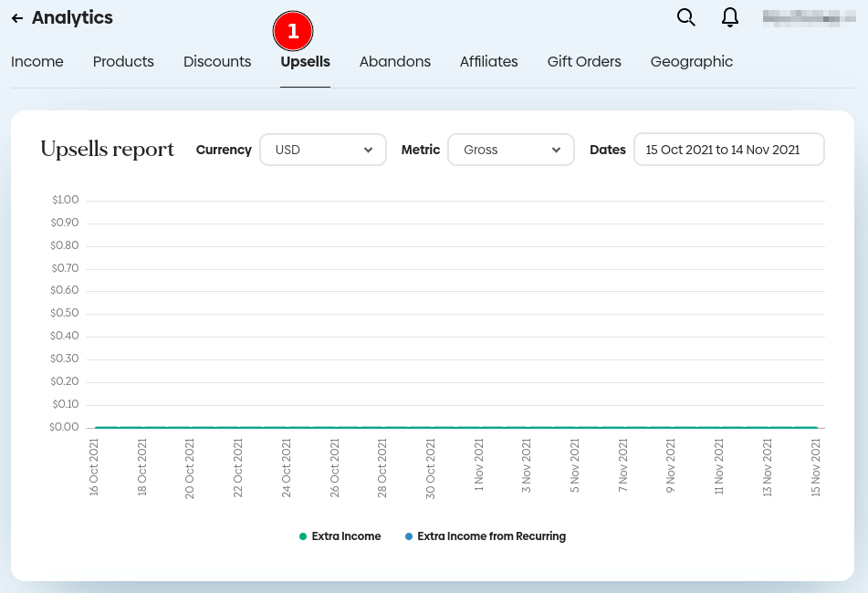Click the blurred account name
This screenshot has width=868, height=593.
(x=809, y=17)
